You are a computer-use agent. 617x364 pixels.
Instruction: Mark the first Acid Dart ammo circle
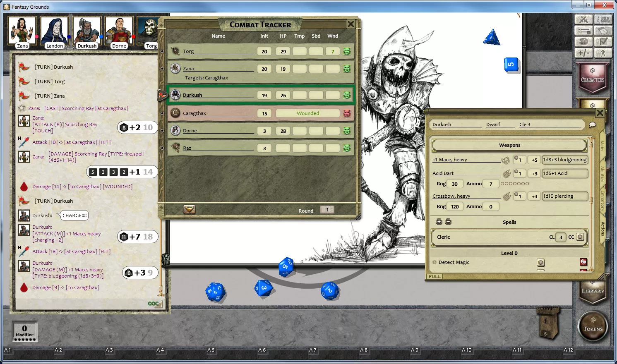(x=502, y=184)
